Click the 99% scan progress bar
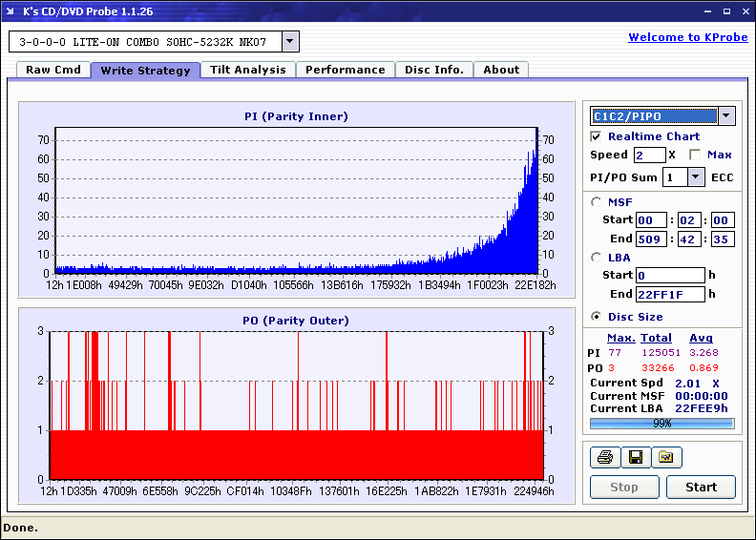This screenshot has height=540, width=756. [x=661, y=423]
